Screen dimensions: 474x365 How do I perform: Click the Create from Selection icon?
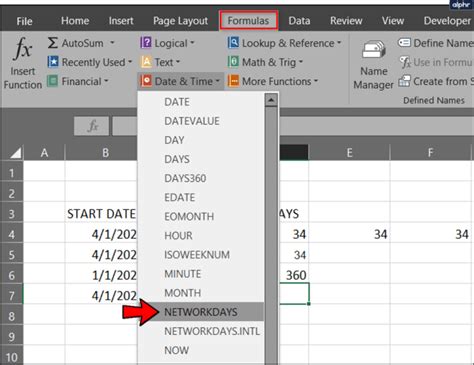404,81
